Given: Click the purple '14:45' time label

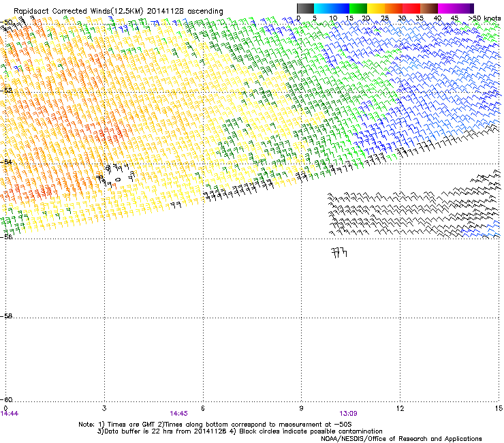Looking at the screenshot, I should 178,414.
